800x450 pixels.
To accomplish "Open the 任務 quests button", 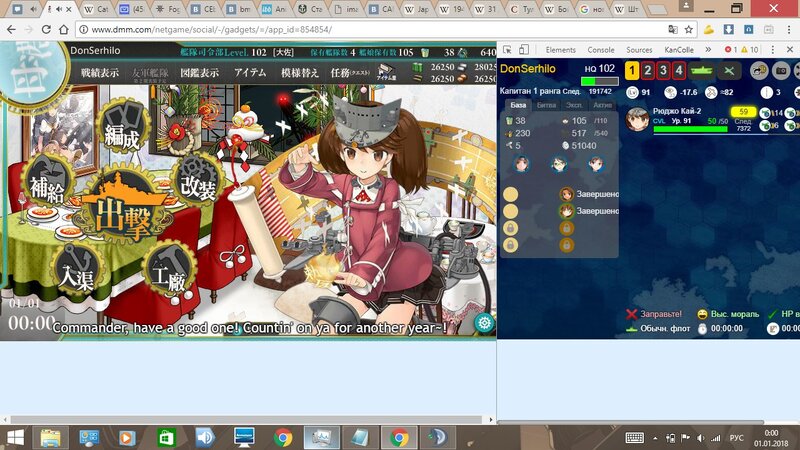I will (x=348, y=73).
